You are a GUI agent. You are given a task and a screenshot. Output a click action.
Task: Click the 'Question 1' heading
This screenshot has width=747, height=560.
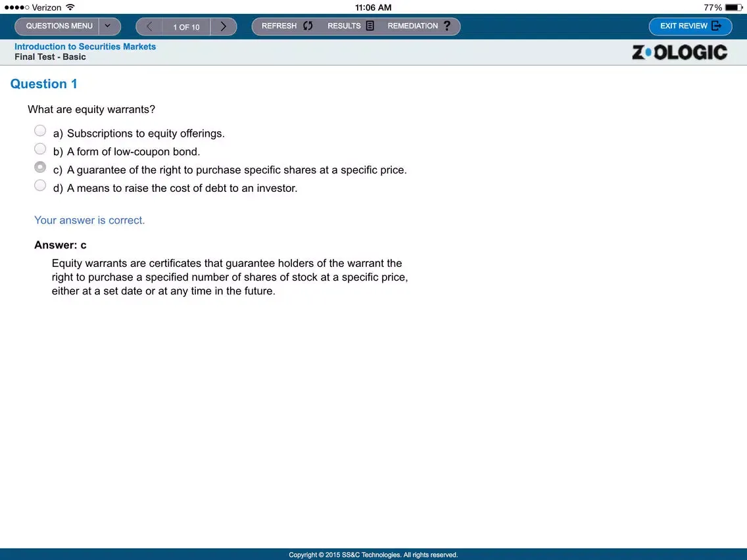coord(44,84)
